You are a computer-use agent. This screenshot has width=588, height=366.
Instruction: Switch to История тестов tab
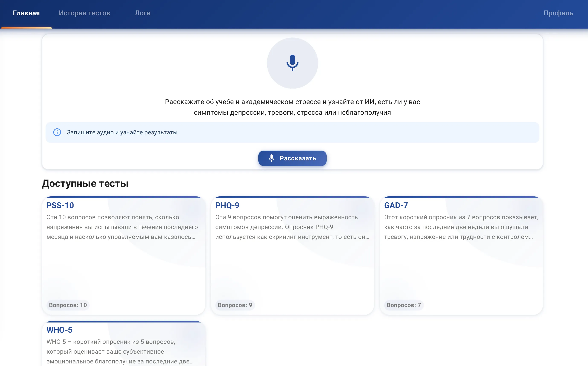point(84,13)
